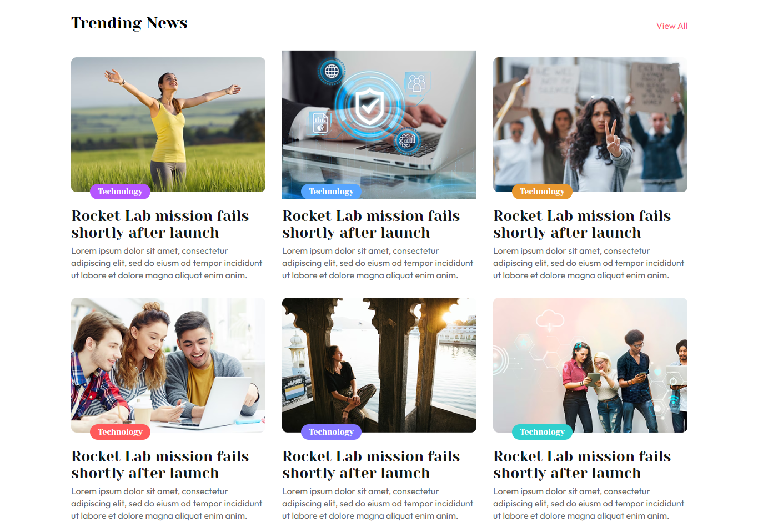Click the purple Technology tag on woman-in-field card
The width and height of the screenshot is (758, 532).
tap(120, 192)
